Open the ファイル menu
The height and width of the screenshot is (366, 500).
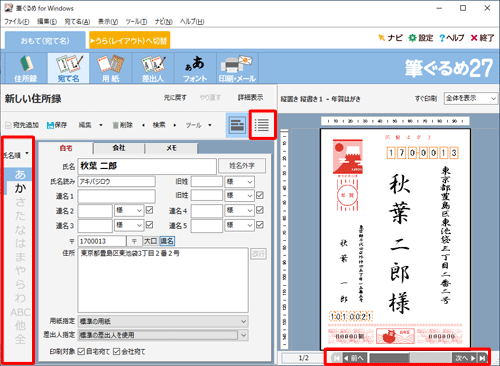point(16,22)
